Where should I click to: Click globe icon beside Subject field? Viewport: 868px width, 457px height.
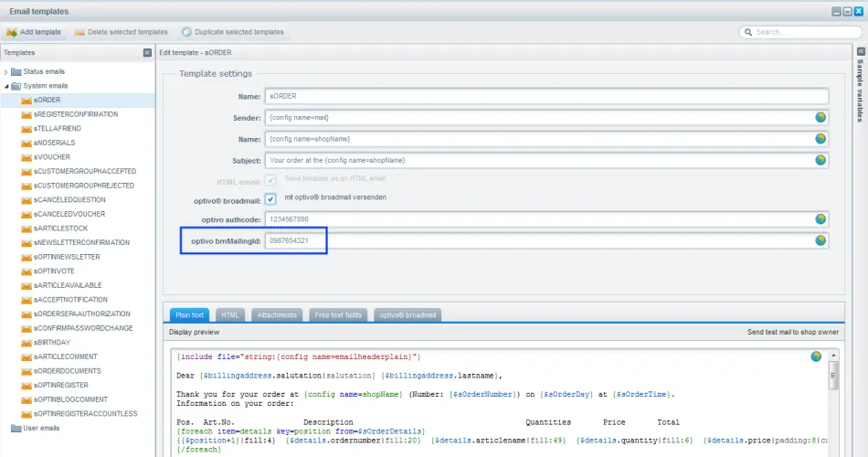coord(820,160)
